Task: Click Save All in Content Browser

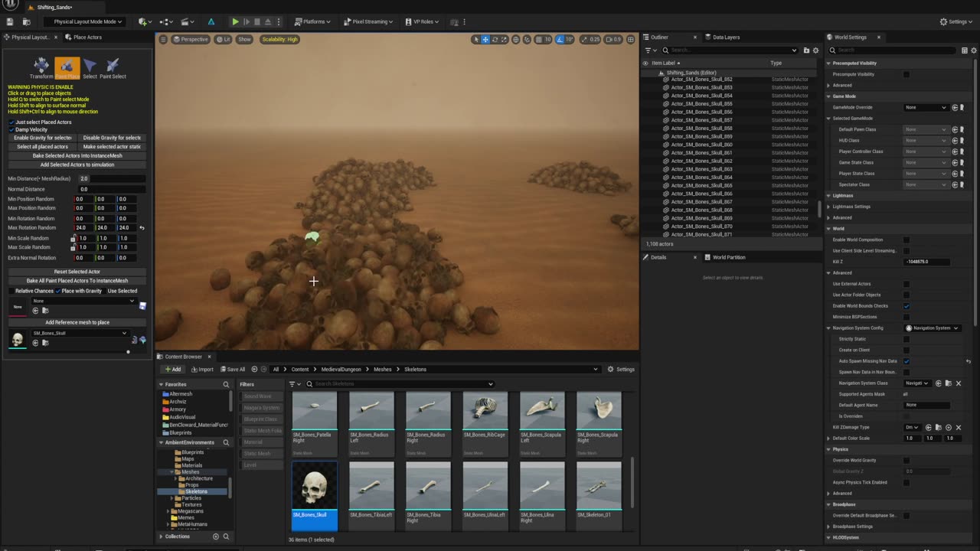Action: 232,370
